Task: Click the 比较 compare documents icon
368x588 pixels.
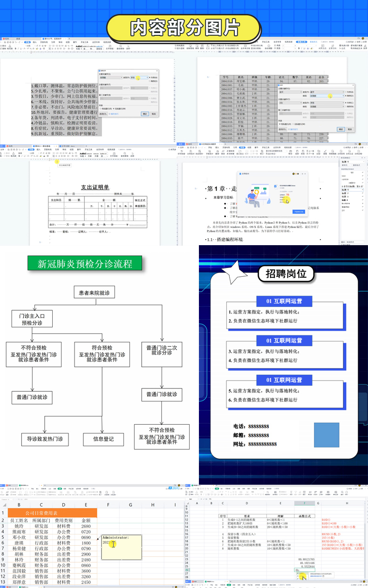Action: pos(319,152)
